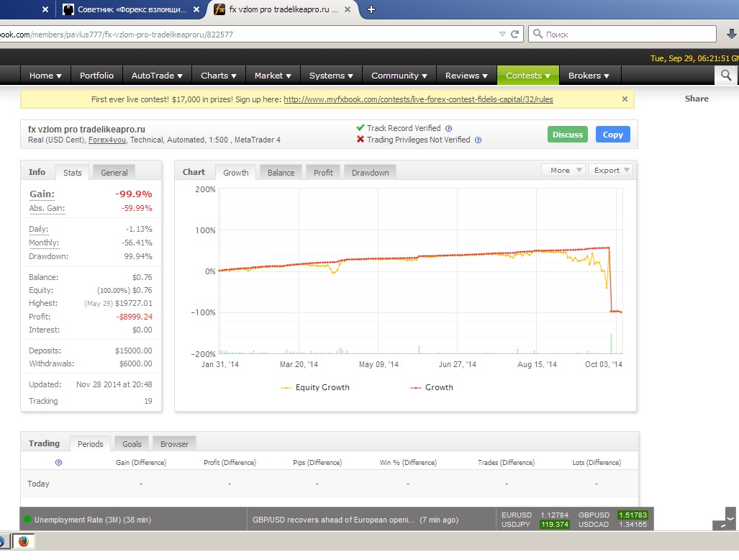This screenshot has width=739, height=560.
Task: Expand the AutoTrade menu
Action: tap(157, 76)
